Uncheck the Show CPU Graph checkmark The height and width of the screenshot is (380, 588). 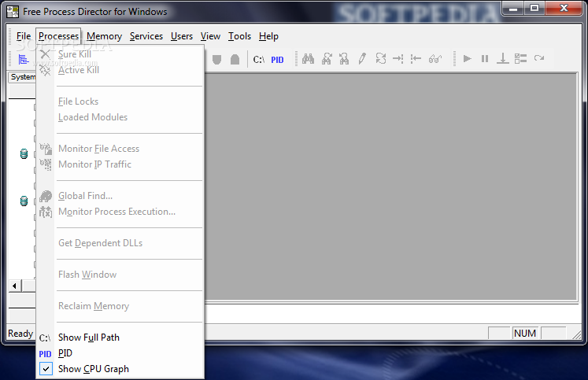tap(46, 369)
